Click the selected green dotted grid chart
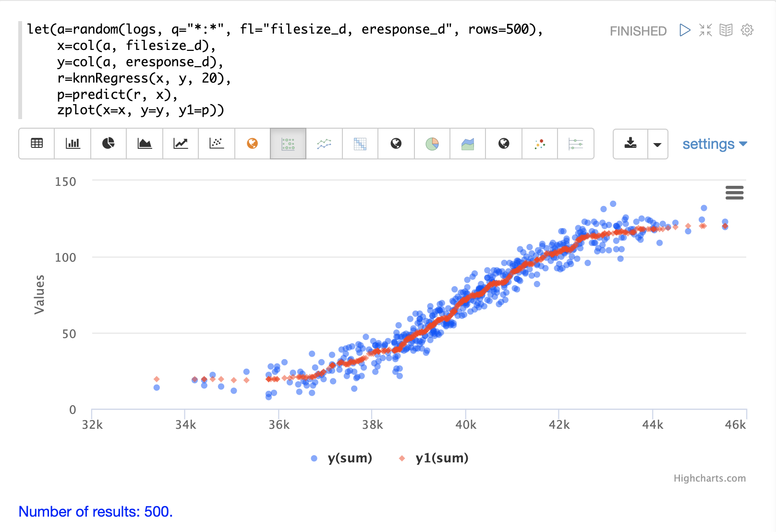Image resolution: width=776 pixels, height=532 pixels. [288, 144]
